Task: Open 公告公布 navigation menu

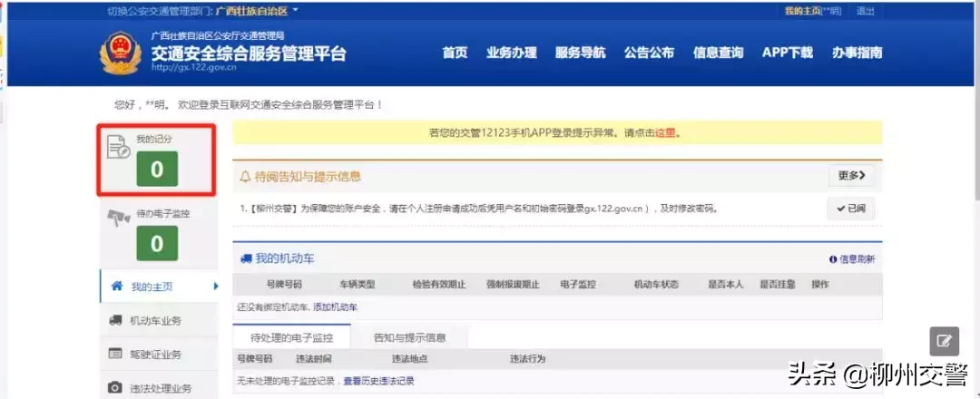Action: [x=649, y=54]
